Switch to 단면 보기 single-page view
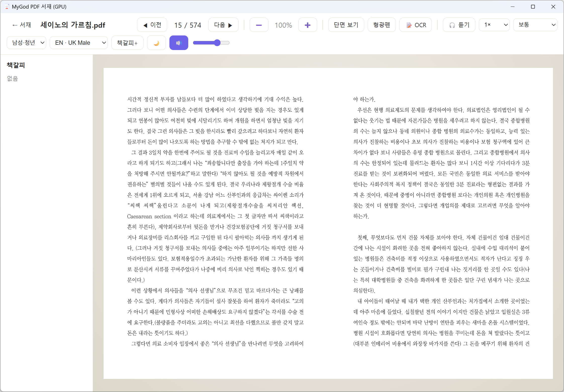 tap(346, 25)
